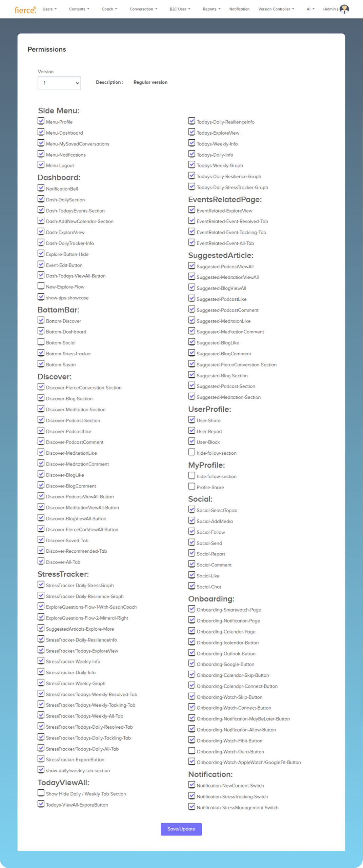
Task: Check the Profile-Share checkbox
Action: (192, 487)
